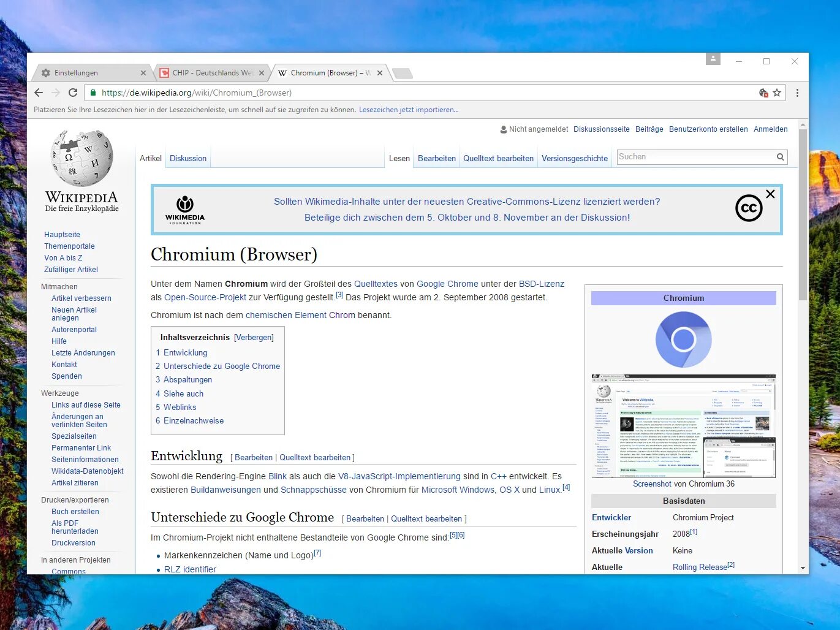
Task: Click the Wikipedia globe logo
Action: [82, 158]
